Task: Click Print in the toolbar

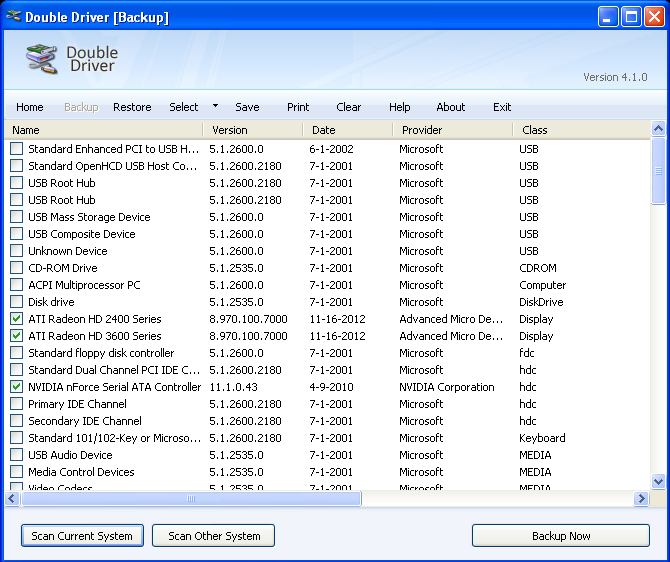Action: point(298,107)
